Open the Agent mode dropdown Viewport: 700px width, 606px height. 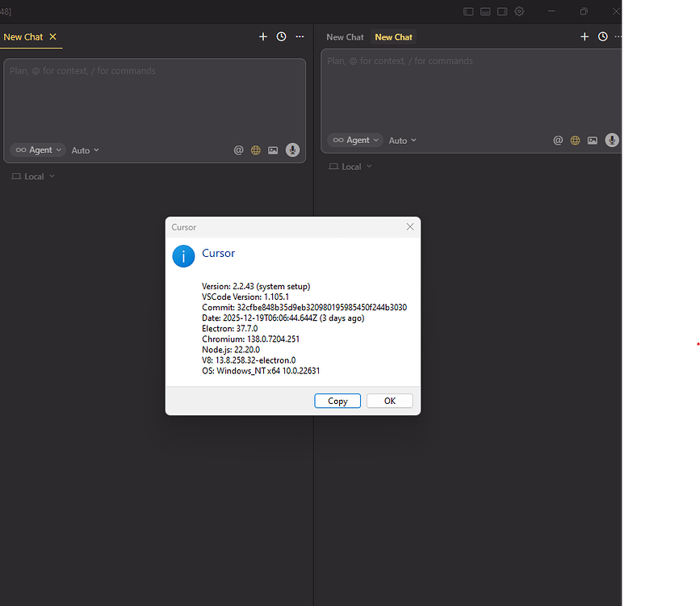coord(37,150)
